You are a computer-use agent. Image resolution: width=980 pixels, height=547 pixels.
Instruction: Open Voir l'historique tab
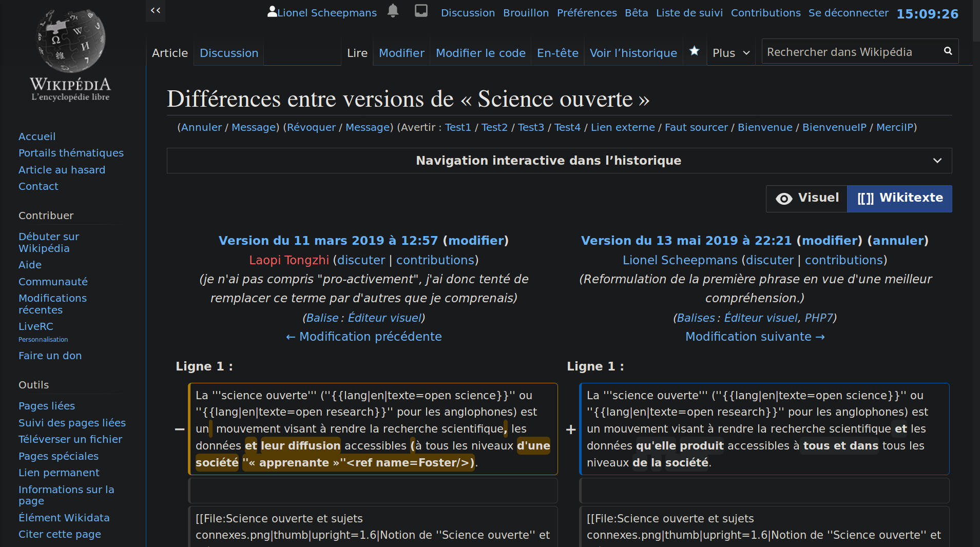coord(633,53)
